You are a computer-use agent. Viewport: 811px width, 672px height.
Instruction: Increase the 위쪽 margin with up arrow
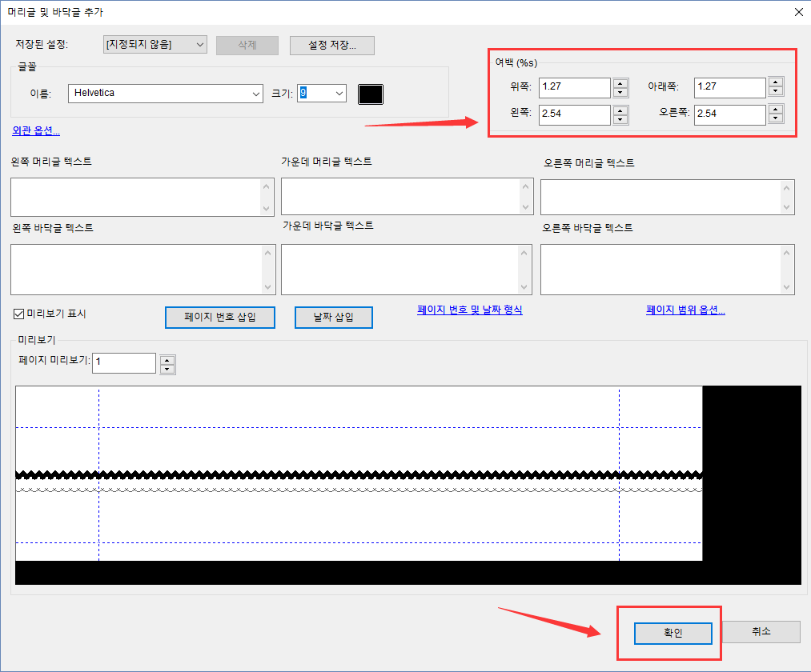[x=620, y=83]
